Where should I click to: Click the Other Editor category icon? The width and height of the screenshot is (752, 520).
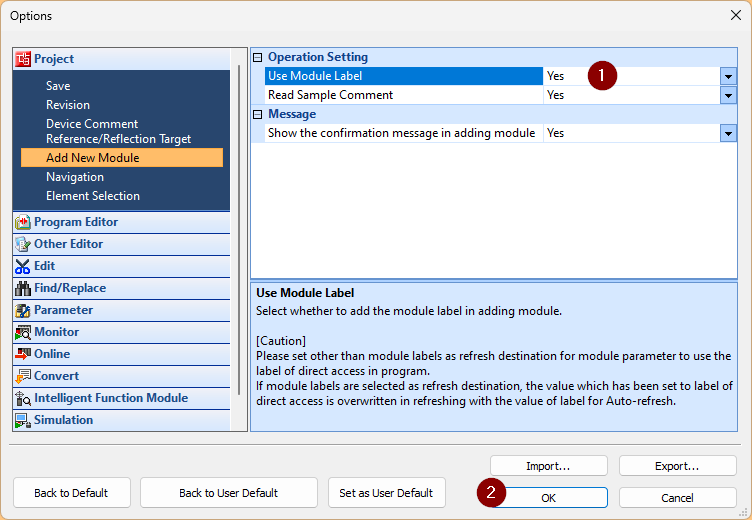[x=23, y=244]
